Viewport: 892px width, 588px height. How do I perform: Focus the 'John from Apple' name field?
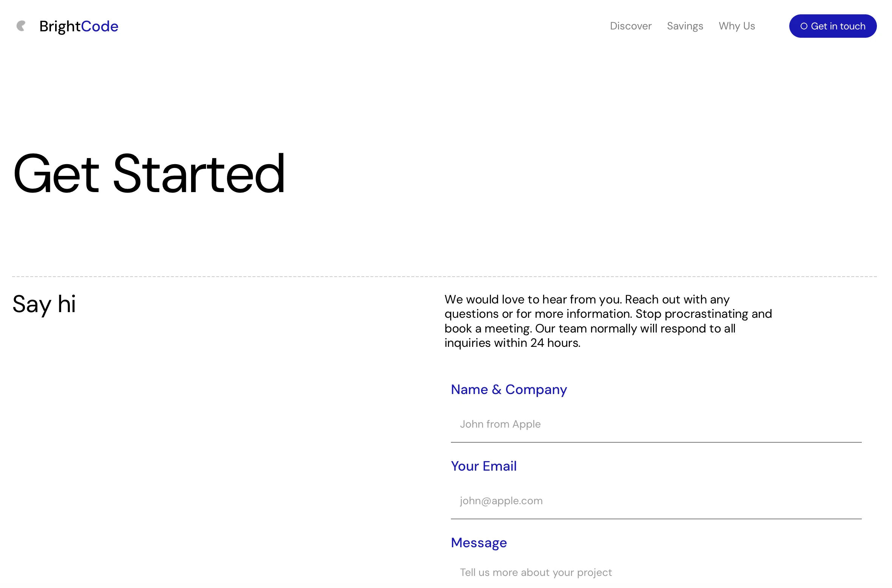(656, 424)
